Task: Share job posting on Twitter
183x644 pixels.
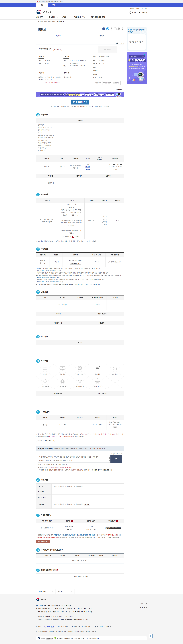Action: click(108, 29)
